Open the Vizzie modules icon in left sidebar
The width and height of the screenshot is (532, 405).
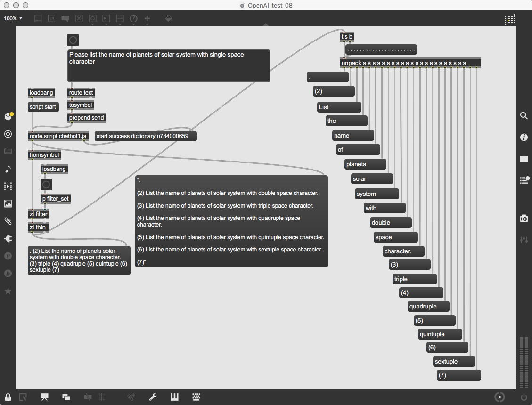pyautogui.click(x=8, y=256)
